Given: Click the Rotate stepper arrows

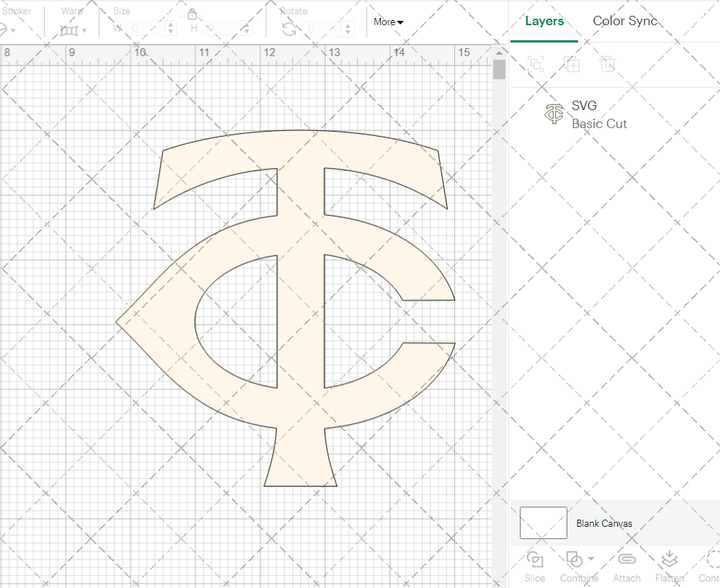Looking at the screenshot, I should point(348,29).
